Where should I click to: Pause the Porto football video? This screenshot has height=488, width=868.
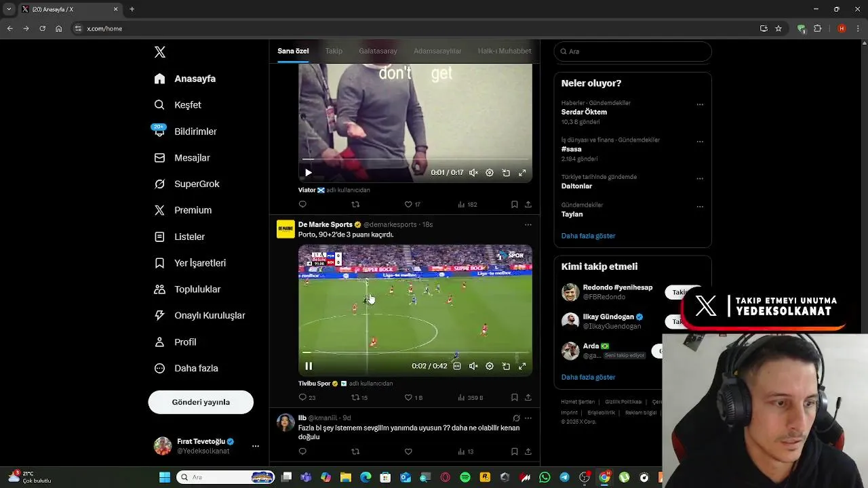(x=309, y=366)
